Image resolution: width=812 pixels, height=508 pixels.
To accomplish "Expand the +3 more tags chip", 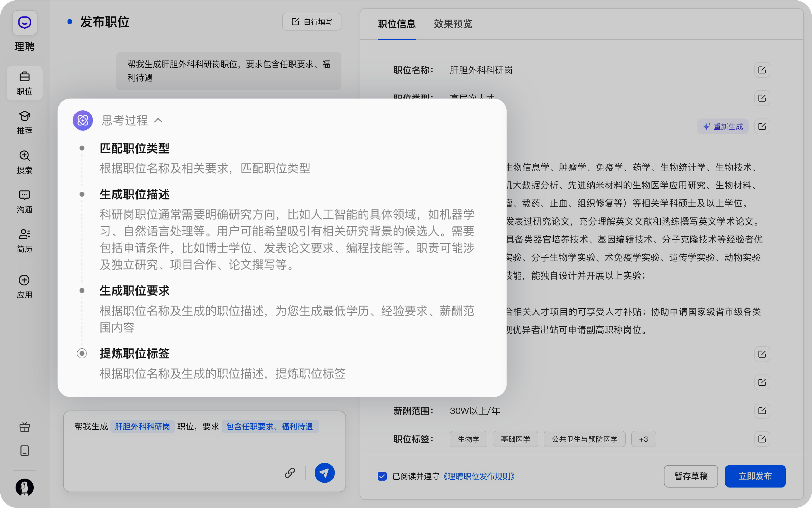I will click(x=643, y=439).
